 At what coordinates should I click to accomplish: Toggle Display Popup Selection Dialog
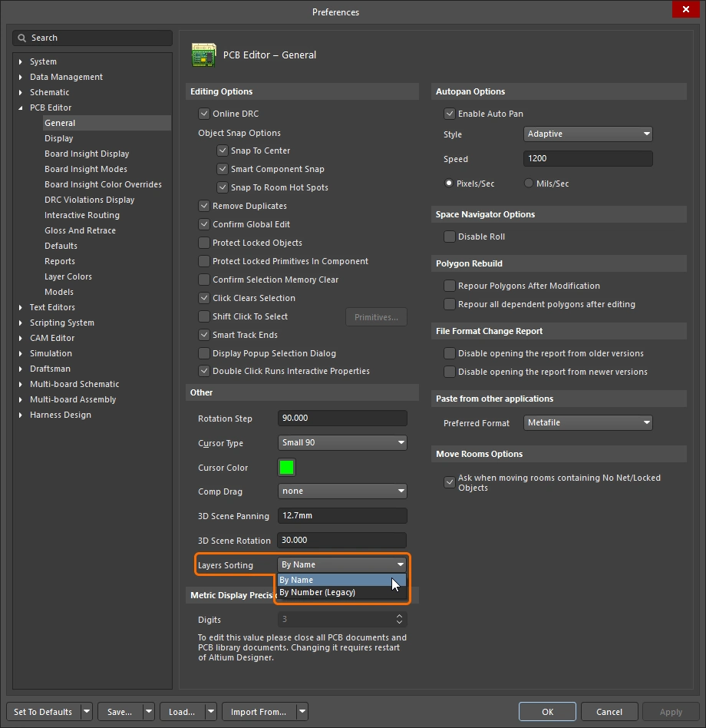[x=204, y=353]
